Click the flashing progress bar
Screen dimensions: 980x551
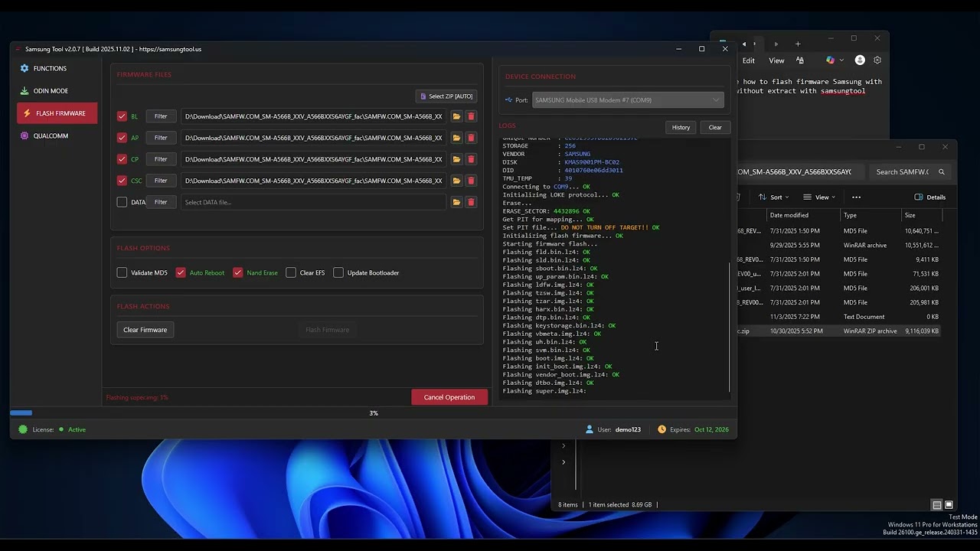click(373, 413)
